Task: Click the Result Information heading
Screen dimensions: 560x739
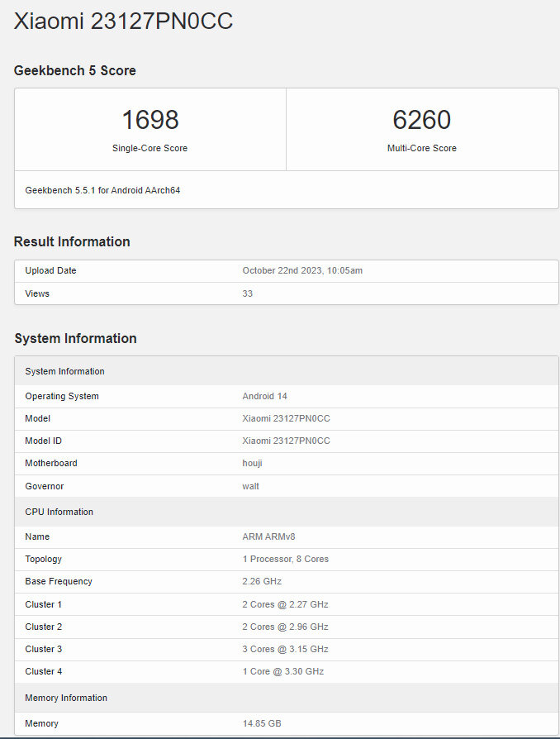Action: [x=72, y=241]
